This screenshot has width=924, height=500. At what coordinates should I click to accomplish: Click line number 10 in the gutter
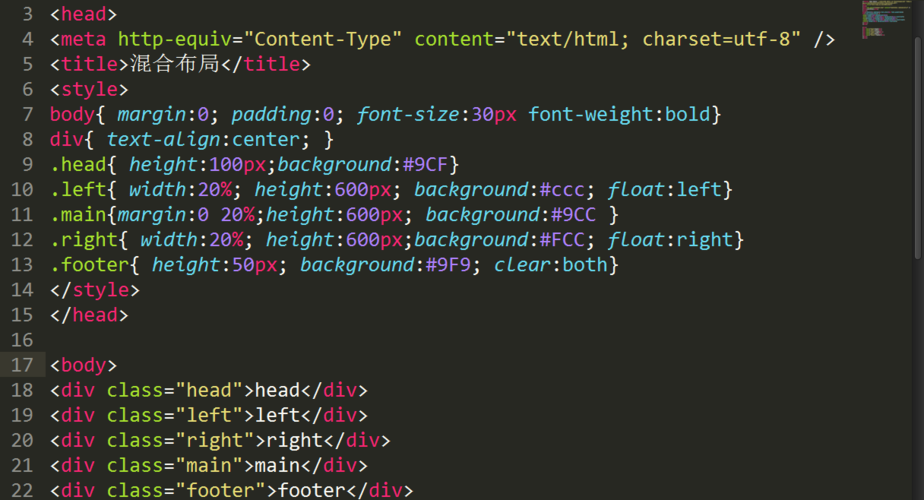pyautogui.click(x=22, y=189)
